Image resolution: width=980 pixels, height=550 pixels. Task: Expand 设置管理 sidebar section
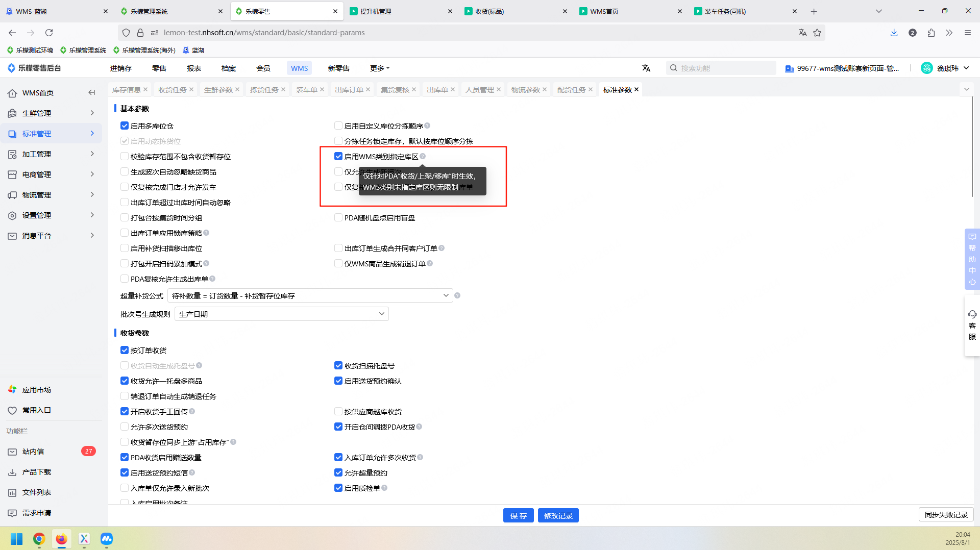click(51, 215)
